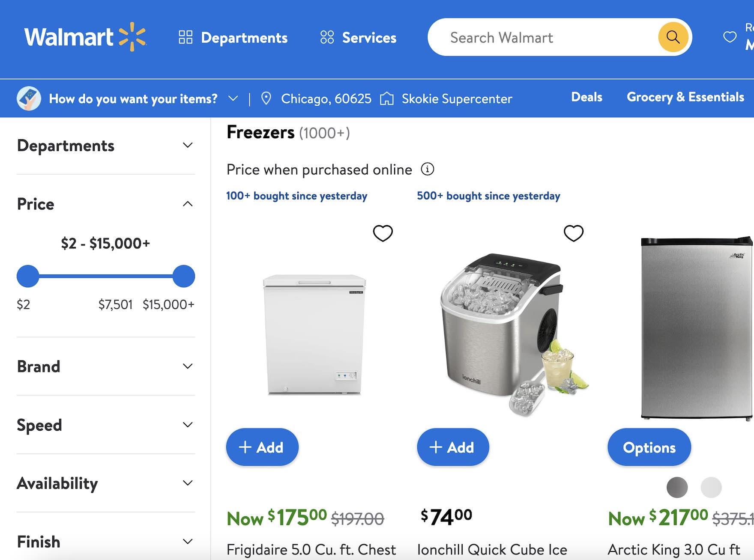
Task: Select the dark gray color swatch
Action: point(677,487)
